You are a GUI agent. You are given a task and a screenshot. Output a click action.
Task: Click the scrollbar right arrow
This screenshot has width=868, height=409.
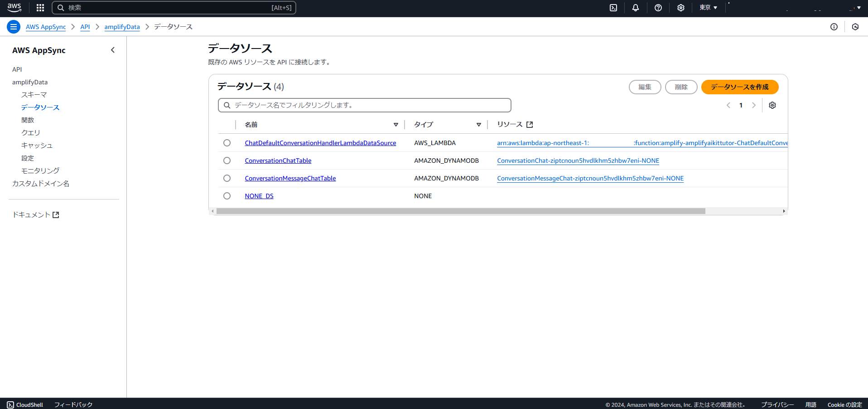click(784, 211)
